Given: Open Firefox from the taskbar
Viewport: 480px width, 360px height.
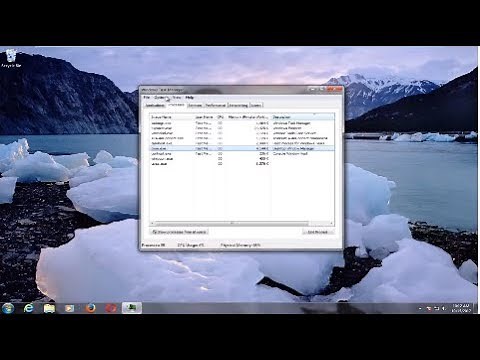Looking at the screenshot, I should (x=90, y=308).
